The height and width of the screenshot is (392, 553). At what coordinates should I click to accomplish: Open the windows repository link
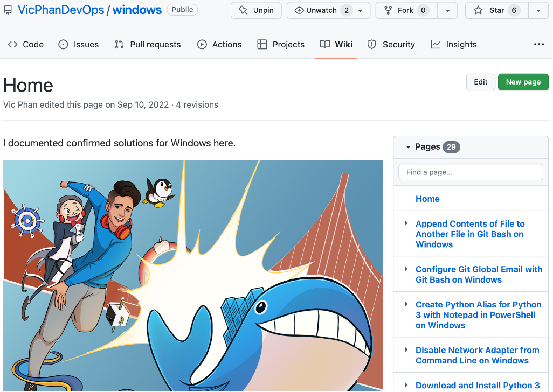click(137, 10)
